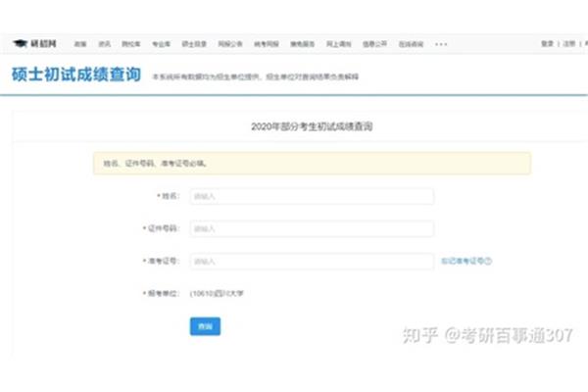This screenshot has height=392, width=588.
Task: Click the 登录 login link
Action: (x=548, y=43)
